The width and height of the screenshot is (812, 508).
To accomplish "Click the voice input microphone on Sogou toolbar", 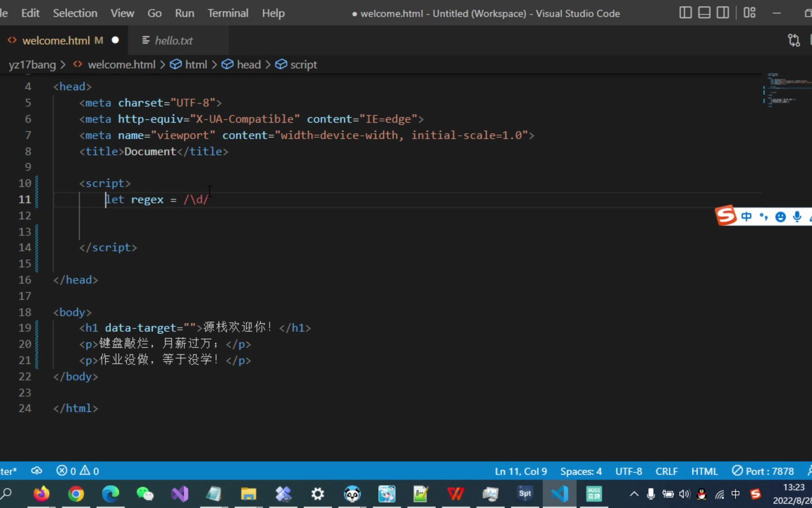I will click(x=797, y=216).
